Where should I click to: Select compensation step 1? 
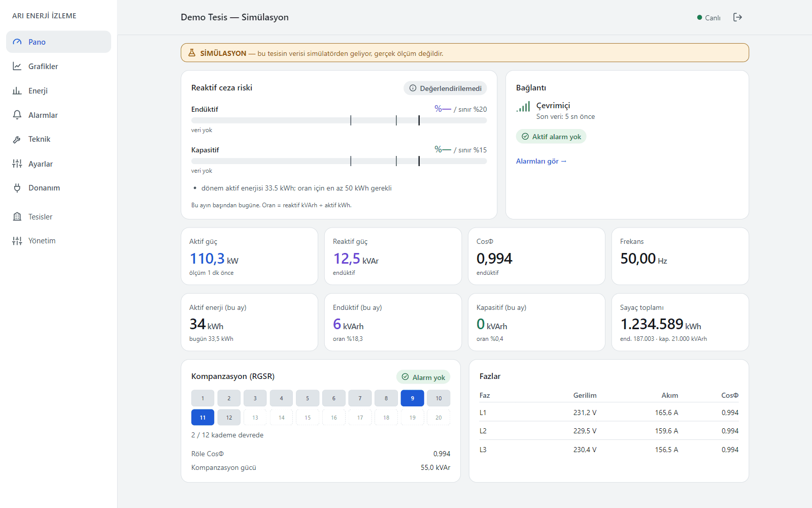tap(203, 398)
